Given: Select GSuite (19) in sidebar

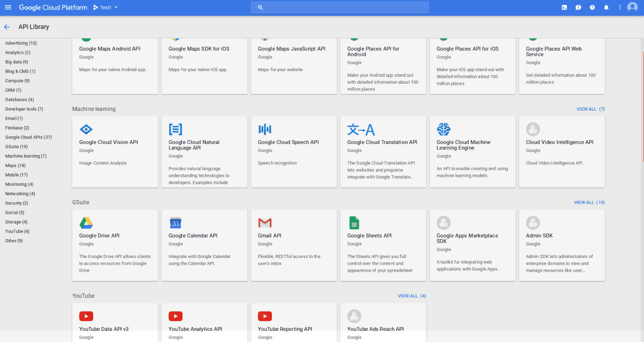Looking at the screenshot, I should 17,147.
